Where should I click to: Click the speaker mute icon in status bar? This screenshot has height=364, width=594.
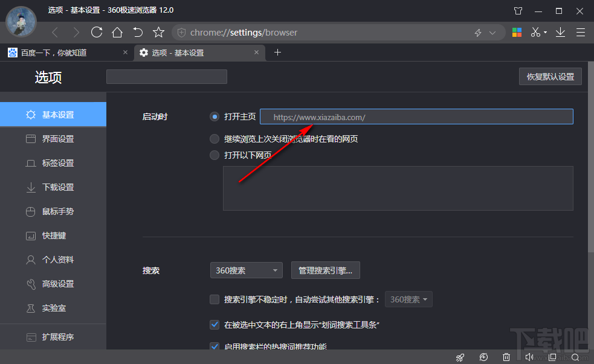(529, 357)
